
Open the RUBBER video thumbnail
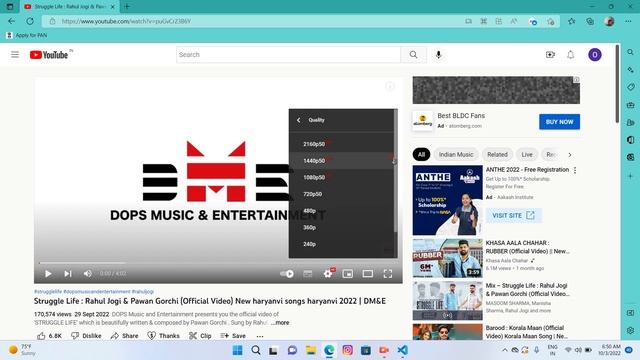[x=447, y=258]
